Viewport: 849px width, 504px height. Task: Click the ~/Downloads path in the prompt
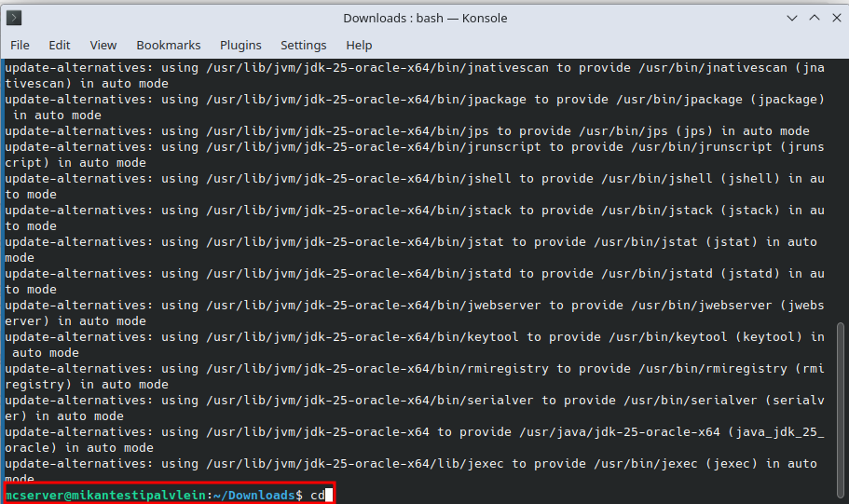tap(253, 495)
